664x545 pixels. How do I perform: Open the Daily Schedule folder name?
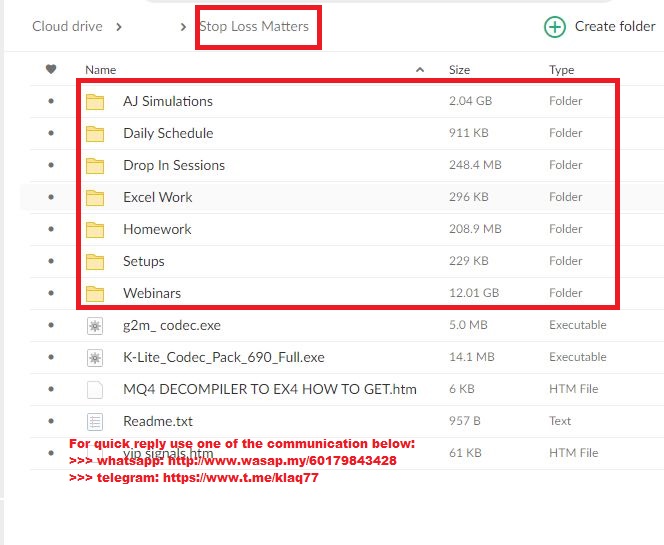(x=168, y=133)
